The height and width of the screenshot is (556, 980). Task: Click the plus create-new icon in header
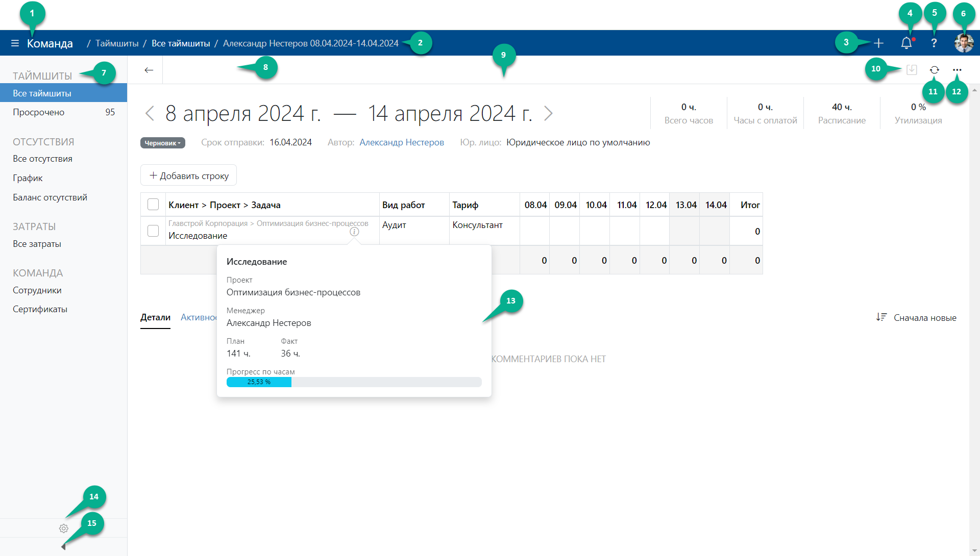pos(878,43)
